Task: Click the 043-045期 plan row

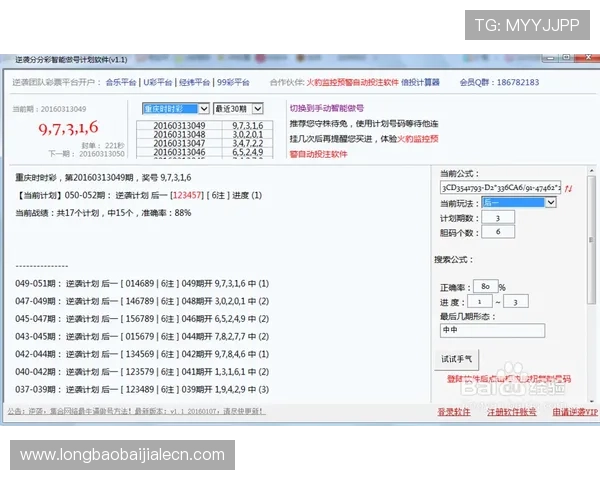Action: (x=142, y=336)
